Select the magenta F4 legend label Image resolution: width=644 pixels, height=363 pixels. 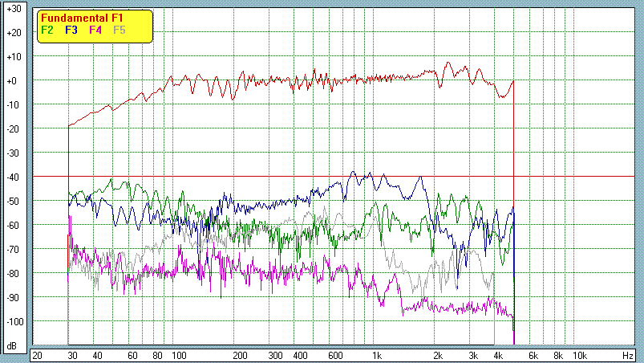[x=95, y=30]
